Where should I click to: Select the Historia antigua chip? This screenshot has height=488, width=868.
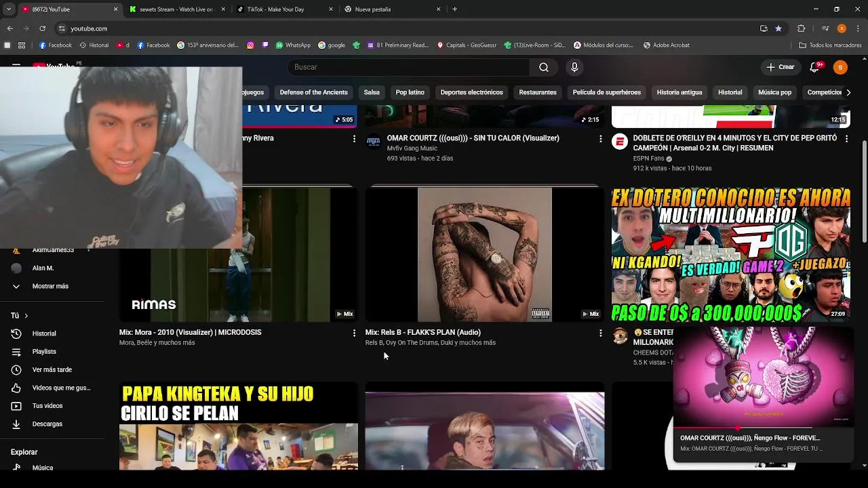click(x=679, y=92)
